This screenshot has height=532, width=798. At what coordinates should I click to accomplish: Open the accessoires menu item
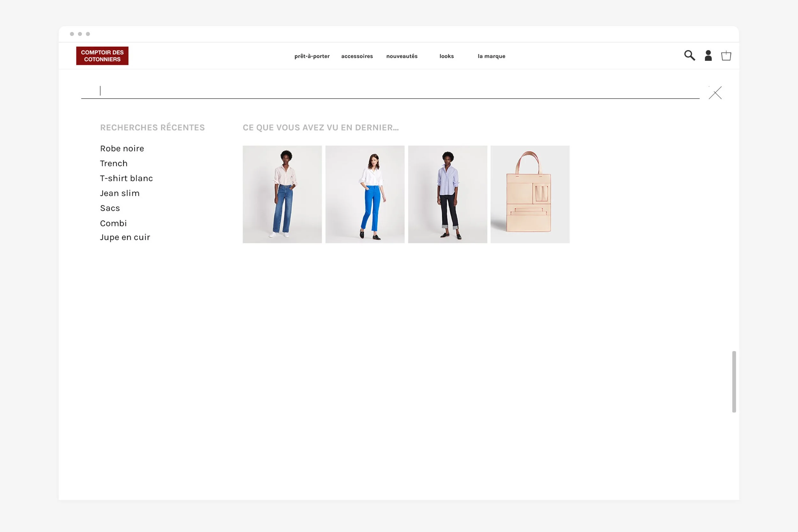coord(357,56)
